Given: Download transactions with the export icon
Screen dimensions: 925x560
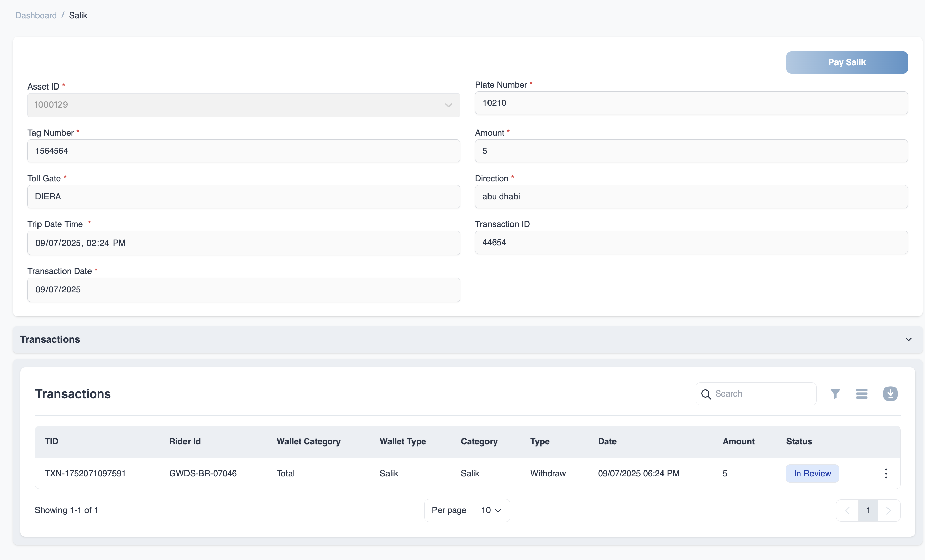Looking at the screenshot, I should click(890, 394).
